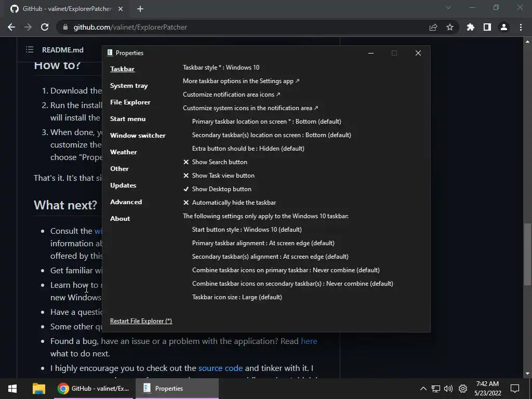Viewport: 532px width, 399px height.
Task: Open the Window switcher section
Action: pos(138,136)
